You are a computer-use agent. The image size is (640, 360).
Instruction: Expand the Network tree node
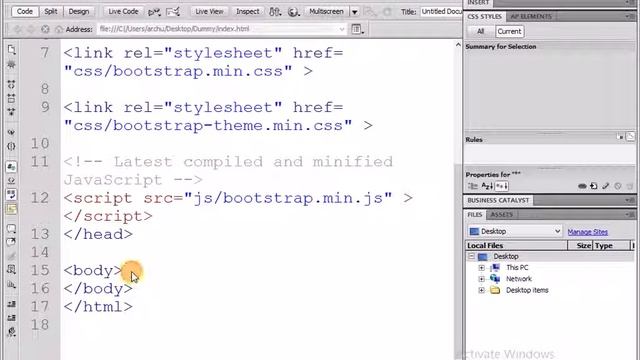point(482,279)
